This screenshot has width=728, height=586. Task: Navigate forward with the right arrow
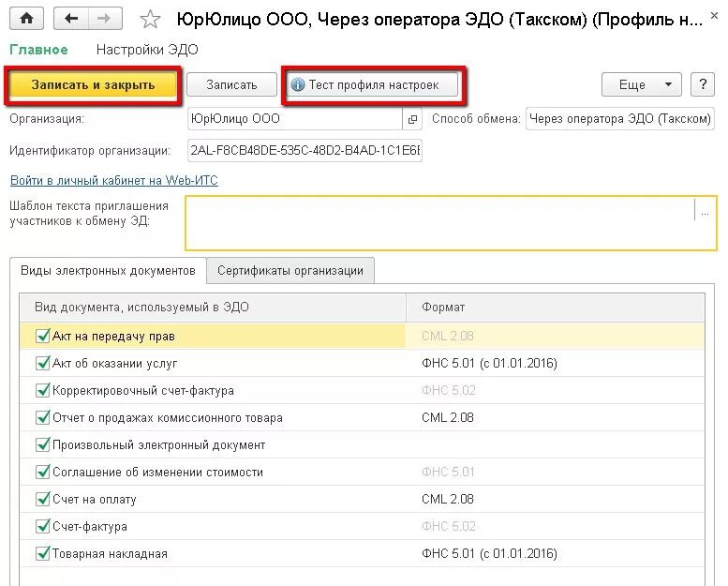pyautogui.click(x=105, y=19)
